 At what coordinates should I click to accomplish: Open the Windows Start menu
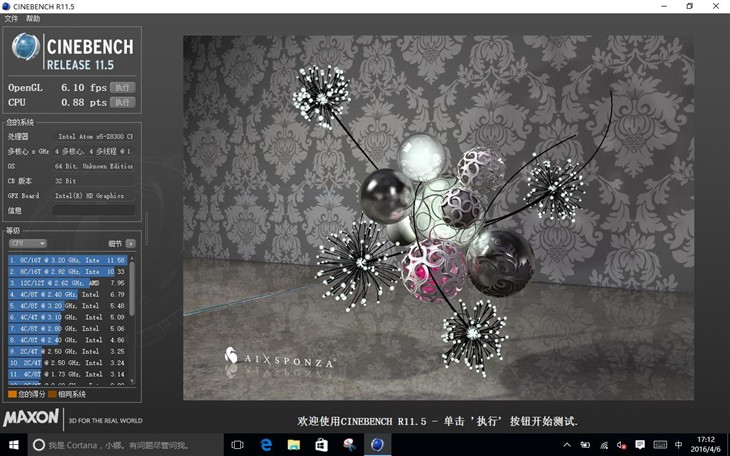tap(14, 445)
